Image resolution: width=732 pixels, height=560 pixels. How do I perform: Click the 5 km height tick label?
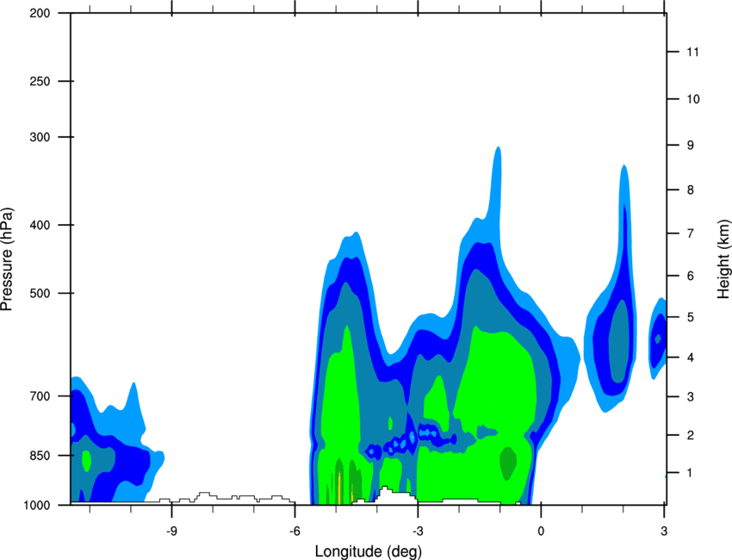tap(691, 317)
